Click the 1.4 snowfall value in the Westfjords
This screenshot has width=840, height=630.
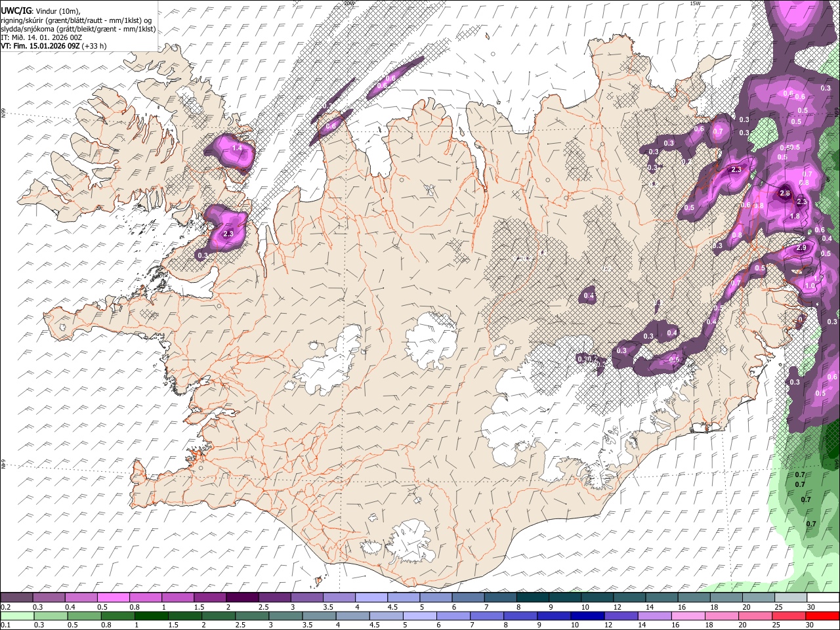pos(238,149)
